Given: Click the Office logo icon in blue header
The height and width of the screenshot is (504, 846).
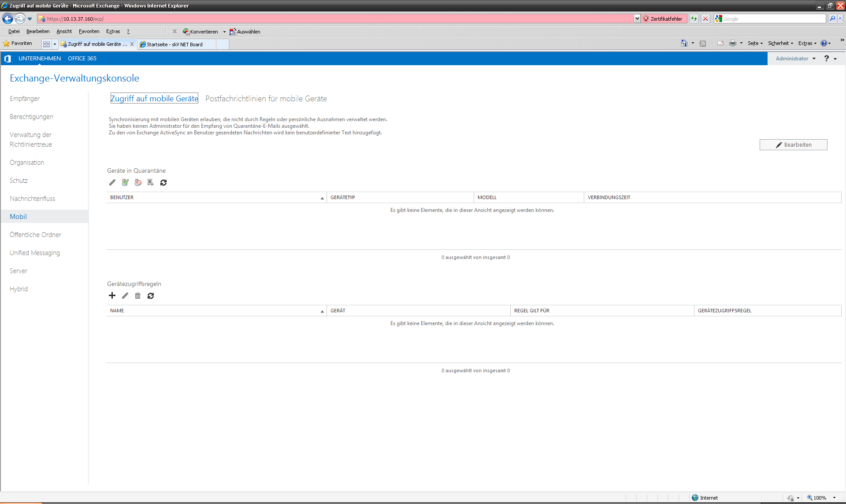Looking at the screenshot, I should click(x=7, y=59).
